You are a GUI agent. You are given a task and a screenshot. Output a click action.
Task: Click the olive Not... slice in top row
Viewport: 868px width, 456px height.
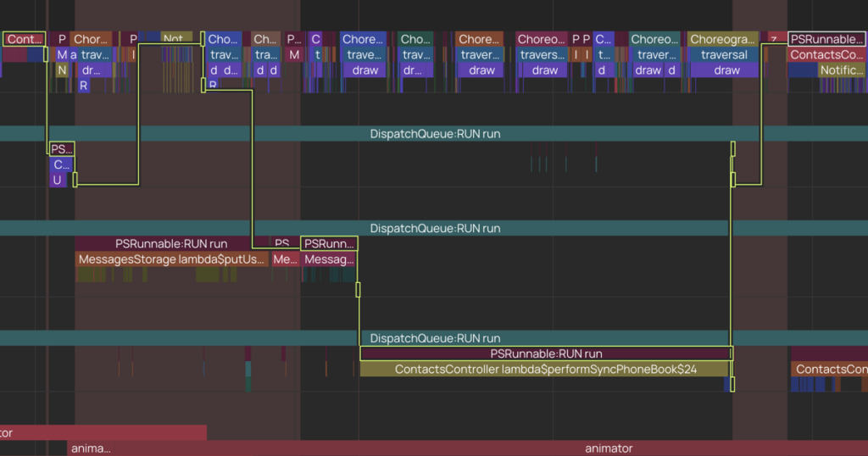pyautogui.click(x=175, y=39)
